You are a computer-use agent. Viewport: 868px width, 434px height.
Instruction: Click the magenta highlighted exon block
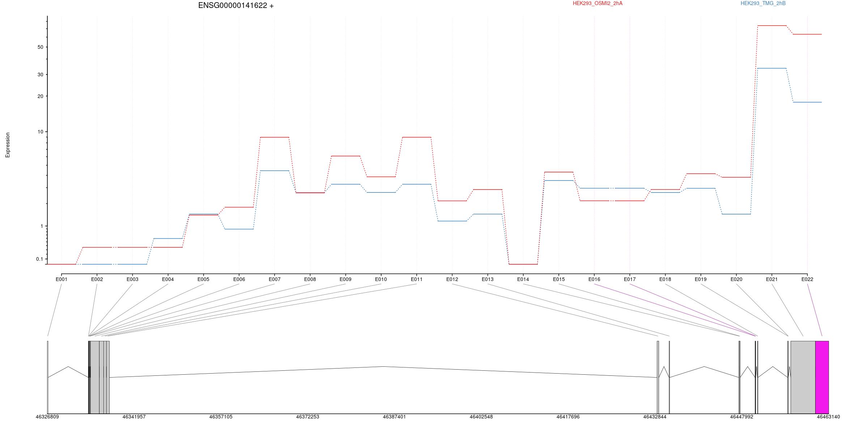click(822, 377)
